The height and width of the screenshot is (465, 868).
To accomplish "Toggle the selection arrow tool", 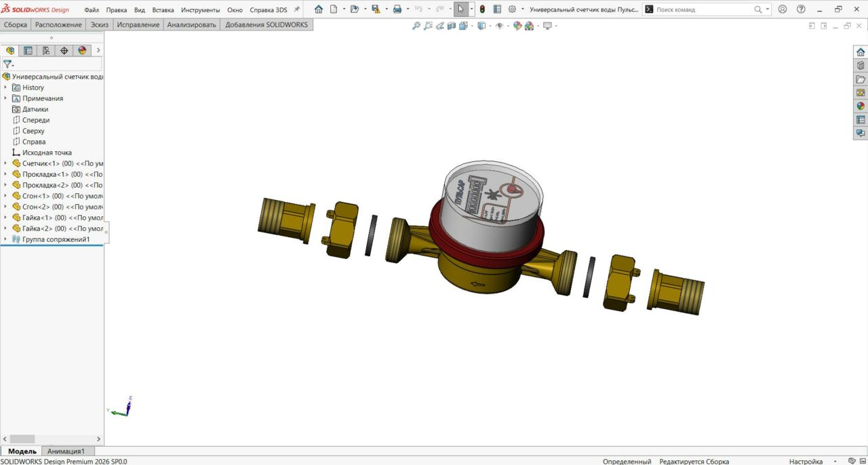I will (x=461, y=9).
